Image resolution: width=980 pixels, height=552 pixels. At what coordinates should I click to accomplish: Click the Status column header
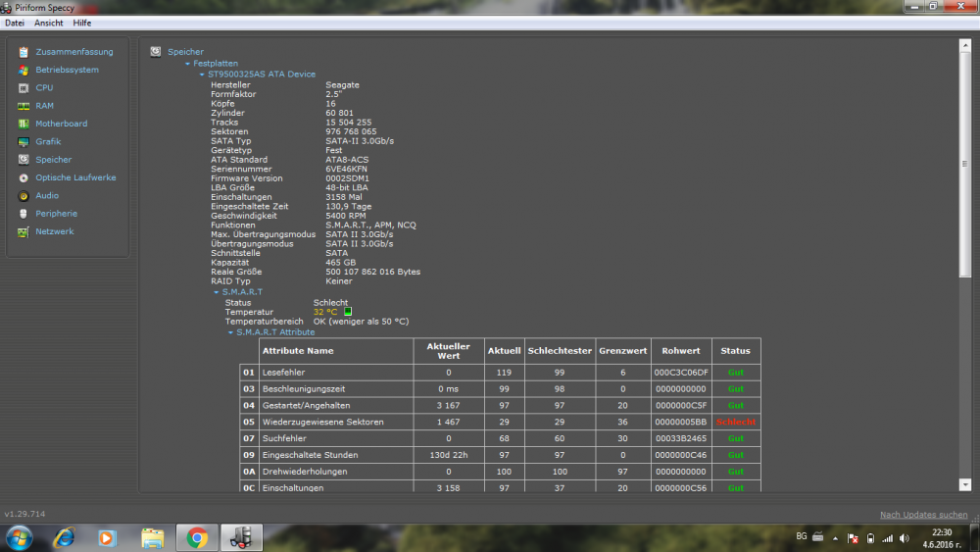pyautogui.click(x=736, y=351)
